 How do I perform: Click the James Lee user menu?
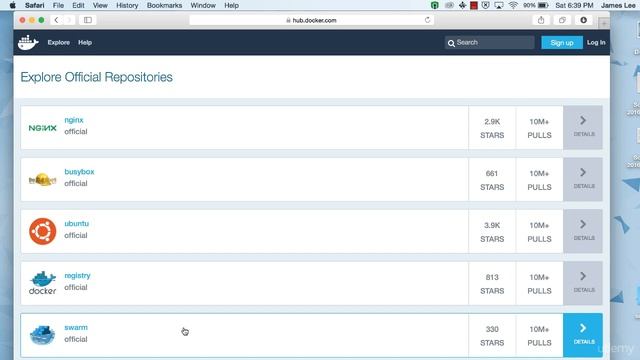618,5
